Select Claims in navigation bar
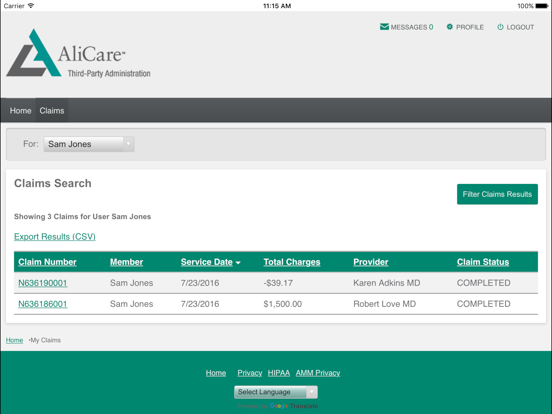 pyautogui.click(x=52, y=111)
